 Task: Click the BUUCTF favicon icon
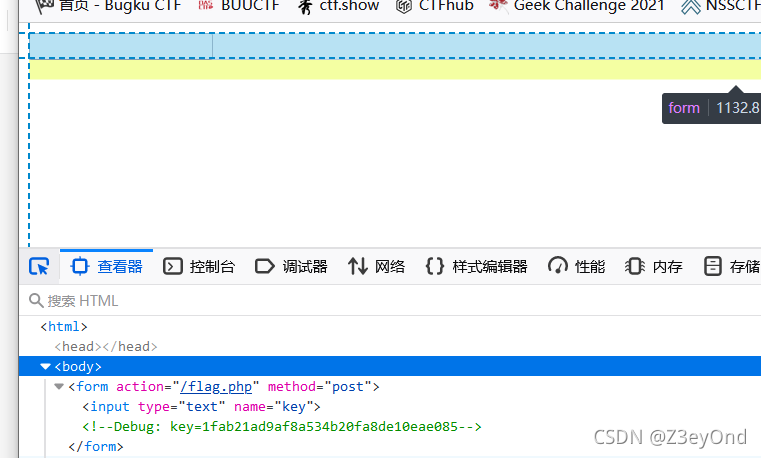click(206, 6)
